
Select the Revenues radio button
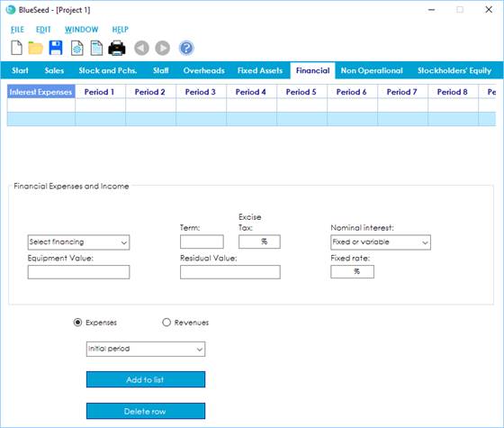[x=166, y=323]
